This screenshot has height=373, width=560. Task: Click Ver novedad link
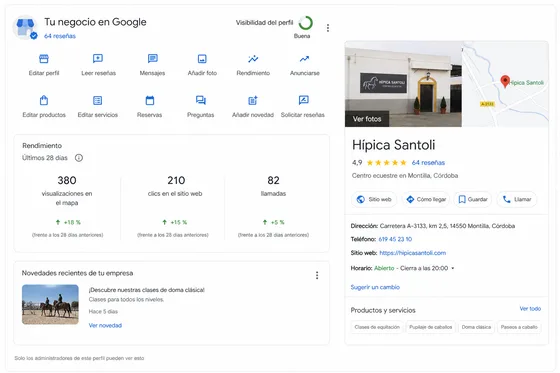click(x=105, y=325)
